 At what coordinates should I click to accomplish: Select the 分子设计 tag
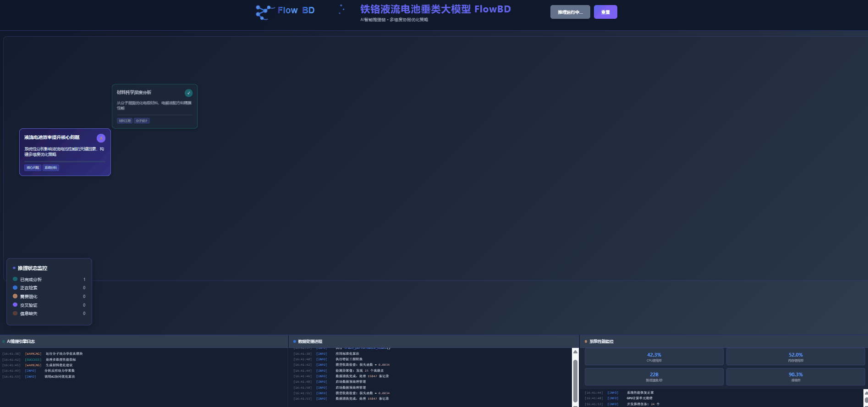[x=142, y=121]
